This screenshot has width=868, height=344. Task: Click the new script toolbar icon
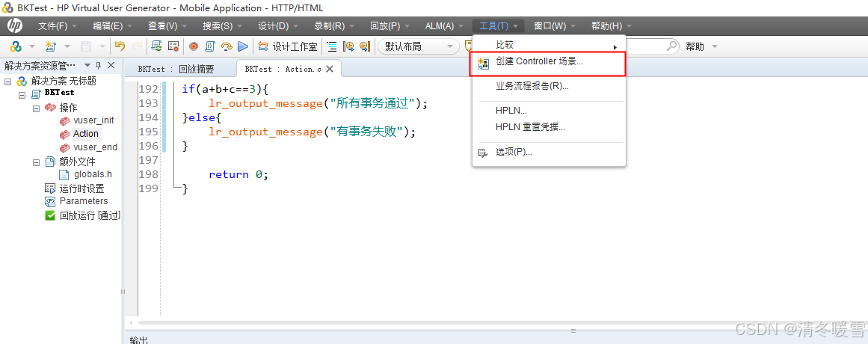point(50,46)
